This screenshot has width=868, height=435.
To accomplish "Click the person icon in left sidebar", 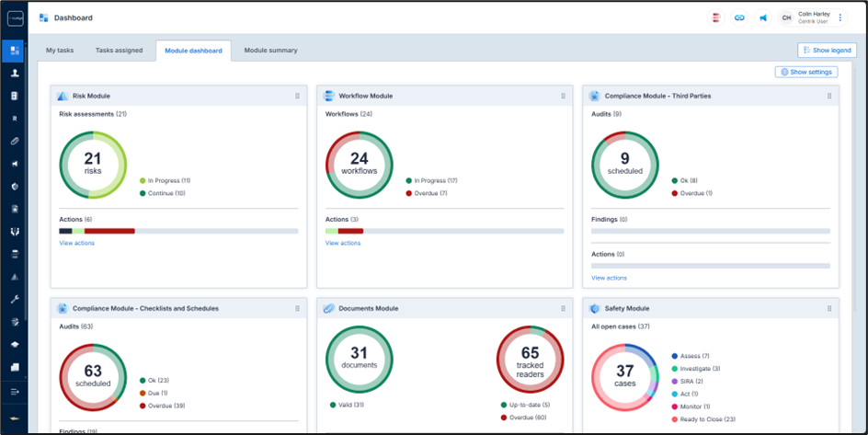I will click(x=14, y=73).
